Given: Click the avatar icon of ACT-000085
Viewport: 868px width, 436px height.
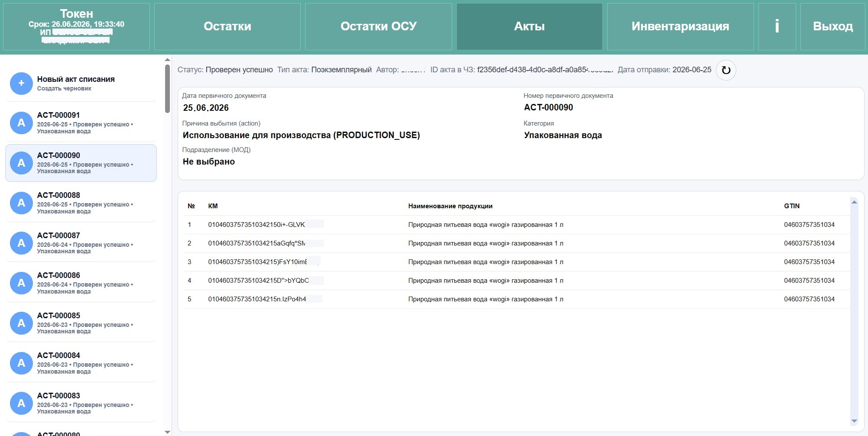Looking at the screenshot, I should click(21, 323).
